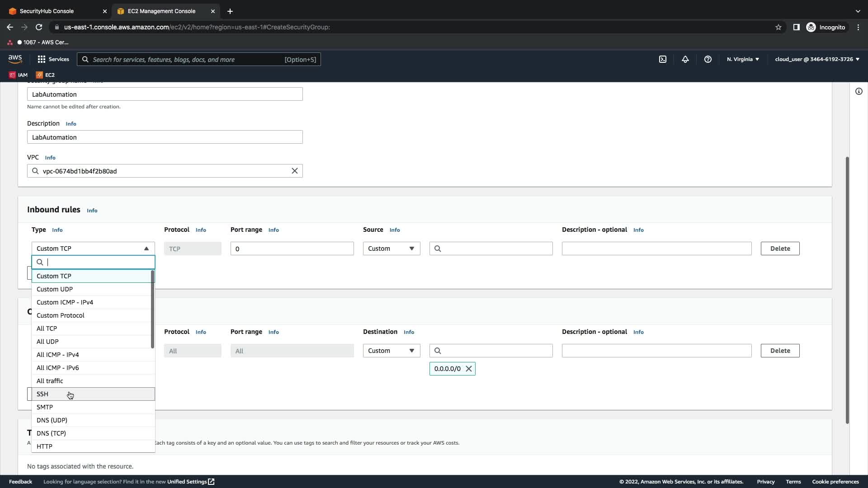The height and width of the screenshot is (488, 868).
Task: Clear the selected VPC with X
Action: click(294, 171)
